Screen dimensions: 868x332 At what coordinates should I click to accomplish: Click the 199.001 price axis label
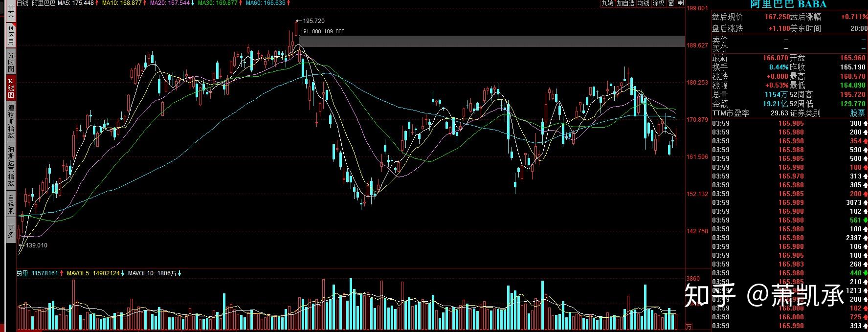tap(697, 8)
